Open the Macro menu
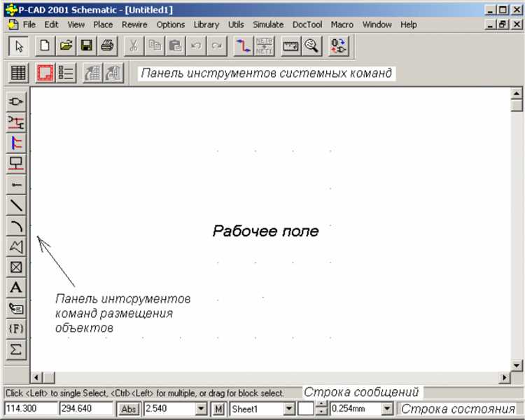 click(x=342, y=24)
